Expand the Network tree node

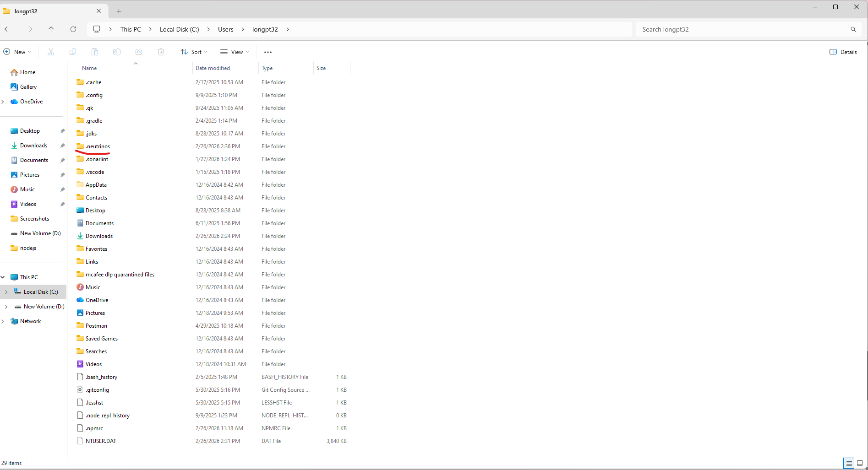(3, 321)
